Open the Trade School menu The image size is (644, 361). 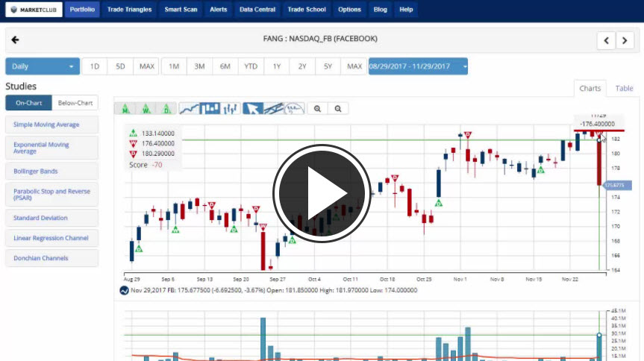click(x=307, y=10)
